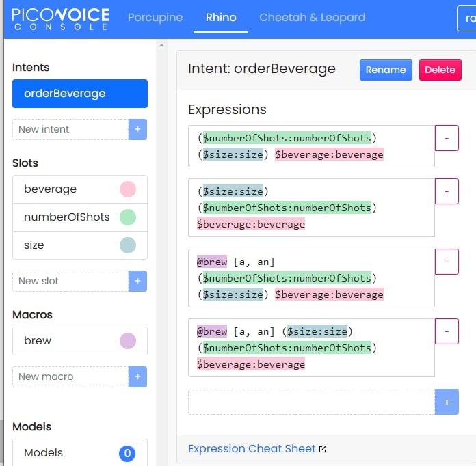Click the purple brew macro color swatch
The image size is (476, 466).
click(128, 341)
